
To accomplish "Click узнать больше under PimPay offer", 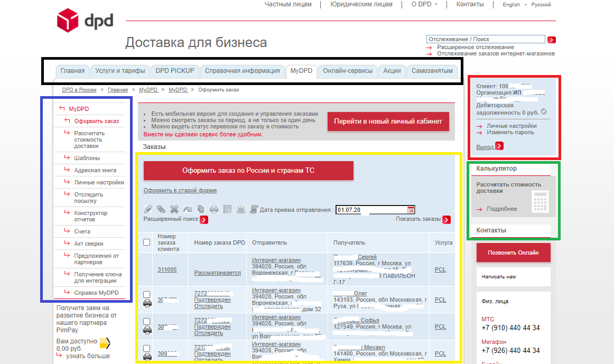I will click(88, 356).
